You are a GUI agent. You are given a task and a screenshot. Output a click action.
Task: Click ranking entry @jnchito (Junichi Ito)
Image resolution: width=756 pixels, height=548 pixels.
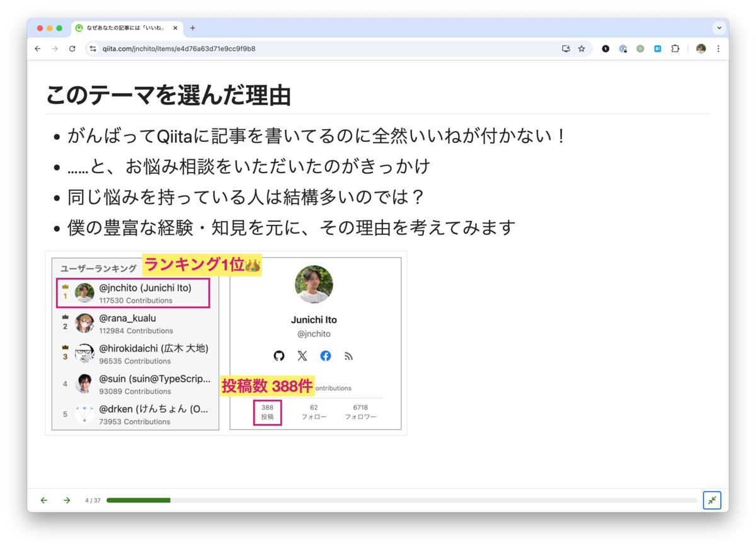coord(133,293)
